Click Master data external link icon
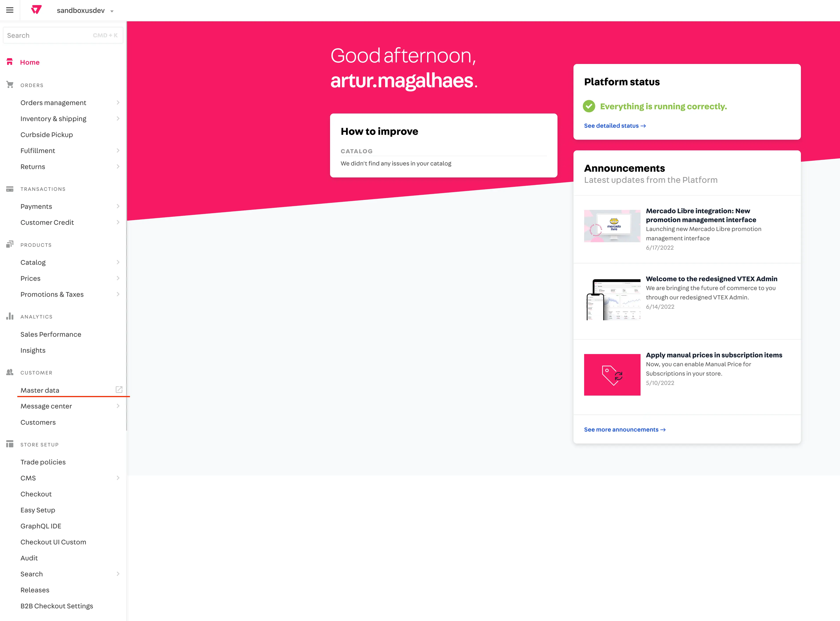Image resolution: width=840 pixels, height=621 pixels. point(119,389)
